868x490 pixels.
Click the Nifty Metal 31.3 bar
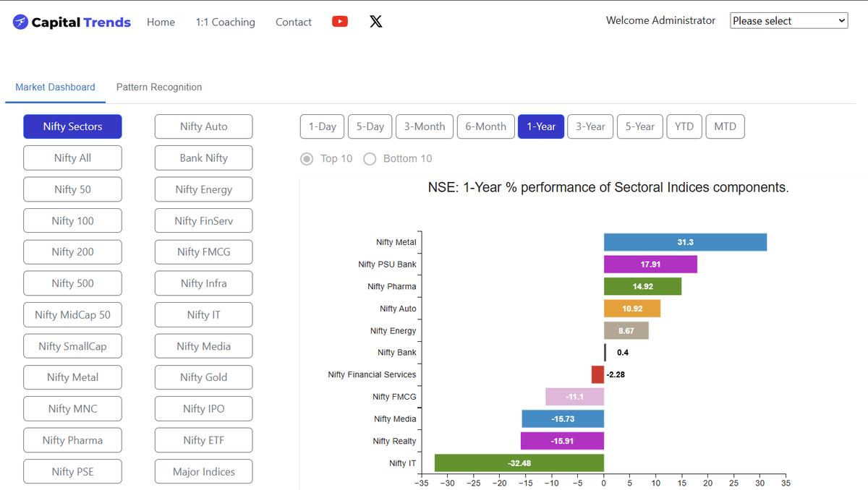(685, 242)
